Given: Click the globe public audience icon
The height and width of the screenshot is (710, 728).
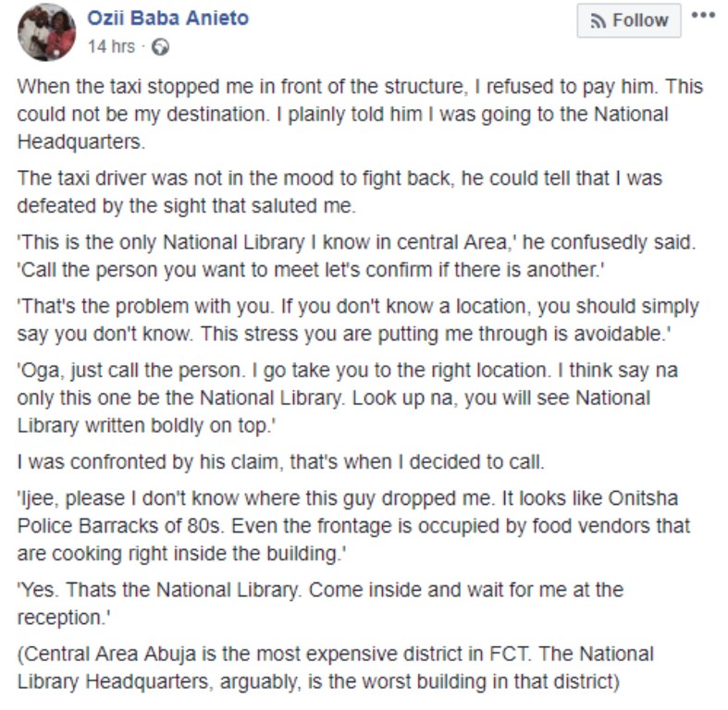Looking at the screenshot, I should 161,47.
